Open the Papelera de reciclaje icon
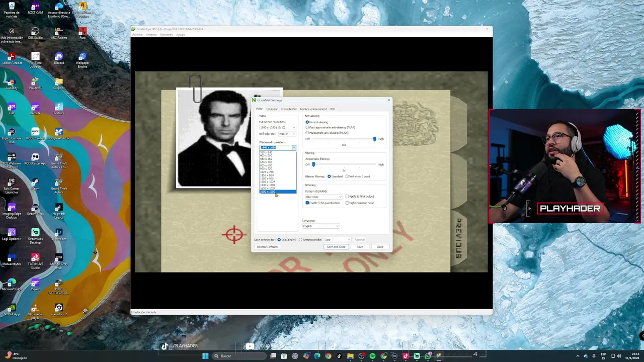Screen dimensions: 644x362 pos(12,9)
